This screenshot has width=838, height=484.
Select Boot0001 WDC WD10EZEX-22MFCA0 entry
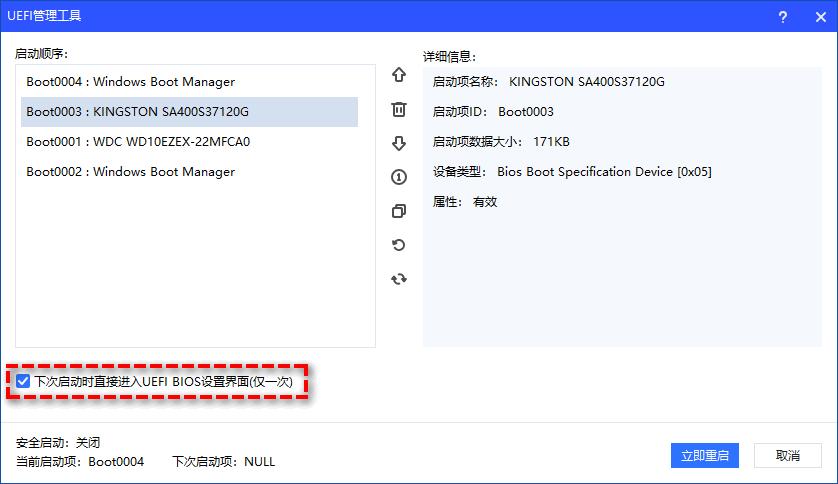138,142
